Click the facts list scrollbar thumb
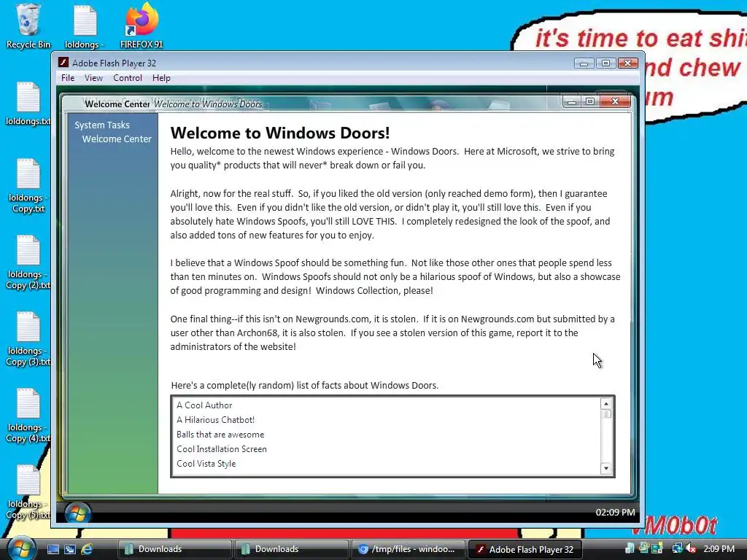The image size is (747, 560). pos(606,414)
